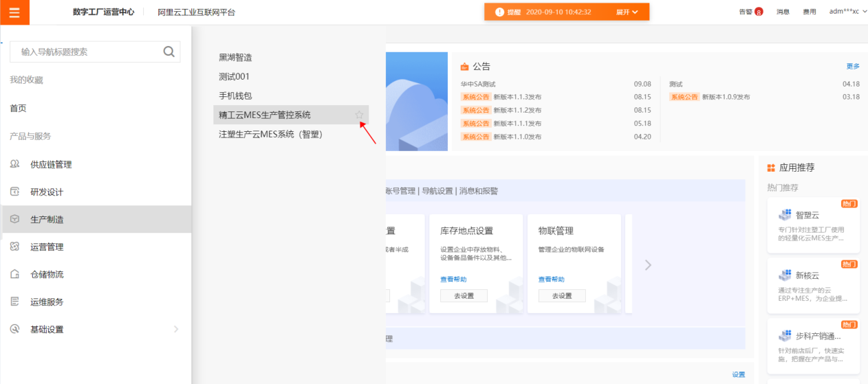Viewport: 868px width, 384px height.
Task: Click 更多 in the 公告 panel
Action: point(853,67)
